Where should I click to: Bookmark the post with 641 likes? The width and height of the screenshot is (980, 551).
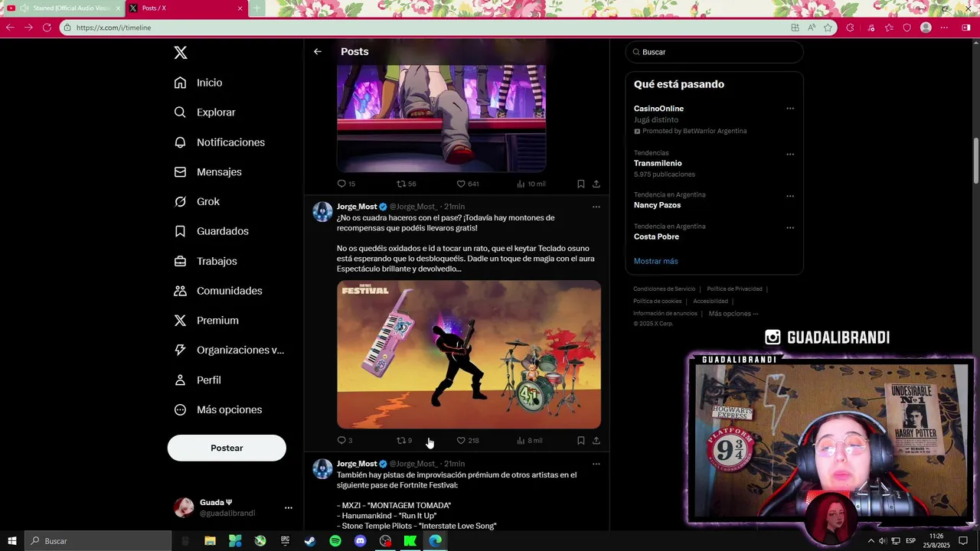(x=580, y=184)
